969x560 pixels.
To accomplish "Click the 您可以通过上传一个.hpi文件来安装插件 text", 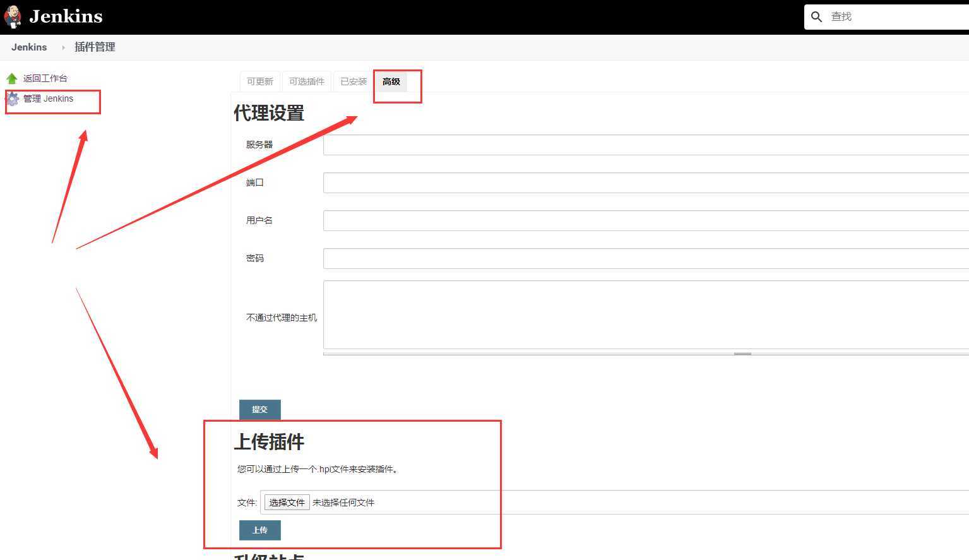I will coord(318,469).
